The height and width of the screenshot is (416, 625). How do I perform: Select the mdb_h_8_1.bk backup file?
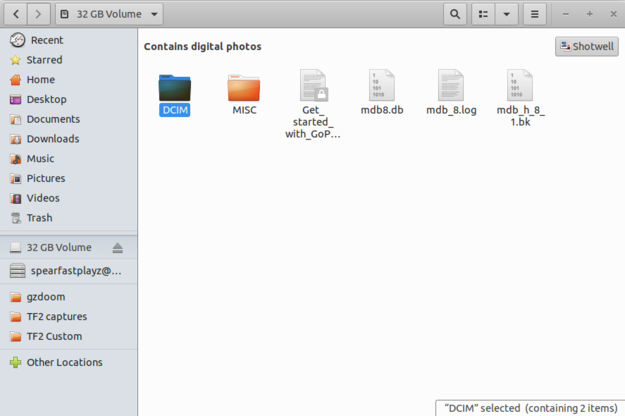pos(520,92)
